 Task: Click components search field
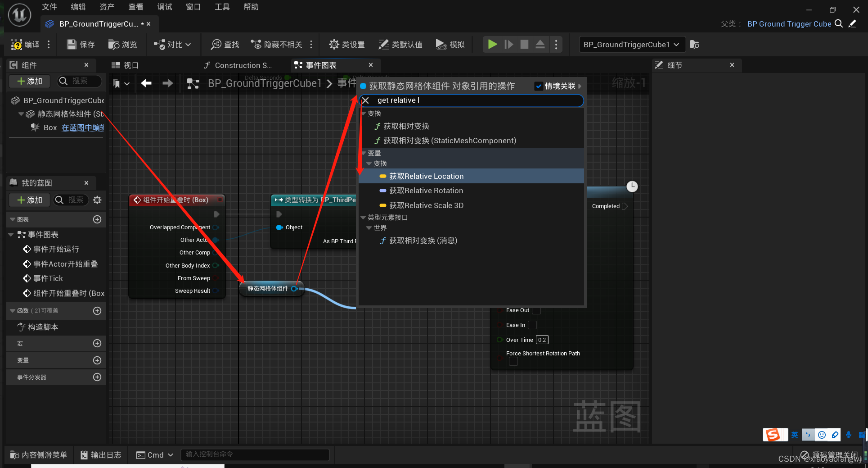pos(79,81)
